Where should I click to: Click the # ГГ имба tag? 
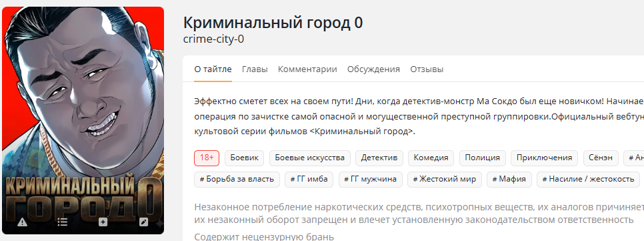coord(309,180)
